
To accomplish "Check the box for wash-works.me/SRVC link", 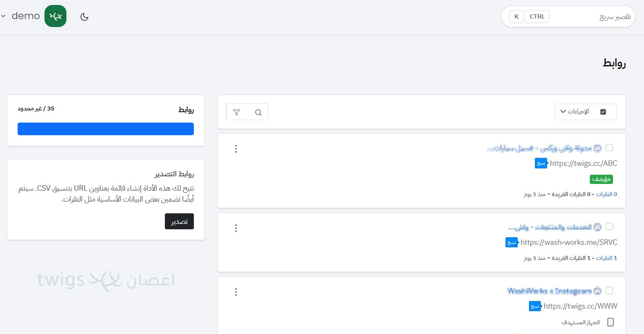I will (x=609, y=227).
